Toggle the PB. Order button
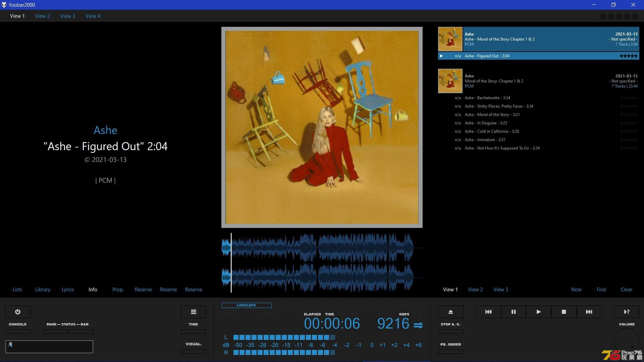 point(451,352)
